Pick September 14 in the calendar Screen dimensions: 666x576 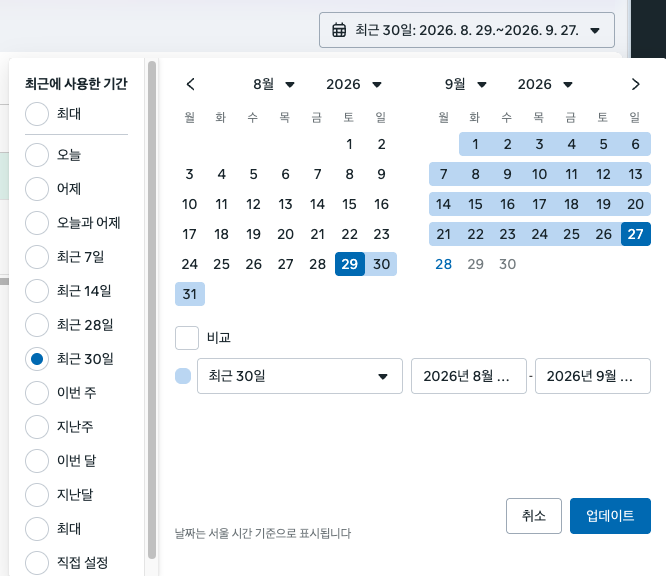point(443,204)
